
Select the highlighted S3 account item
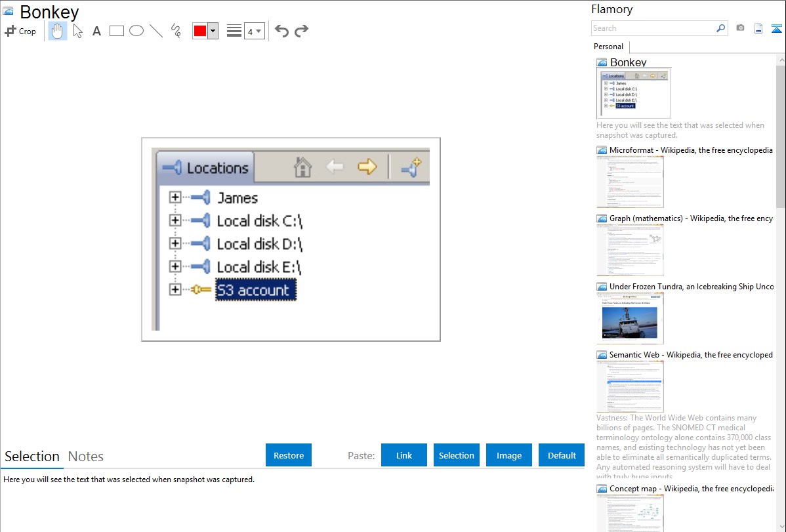tap(256, 290)
